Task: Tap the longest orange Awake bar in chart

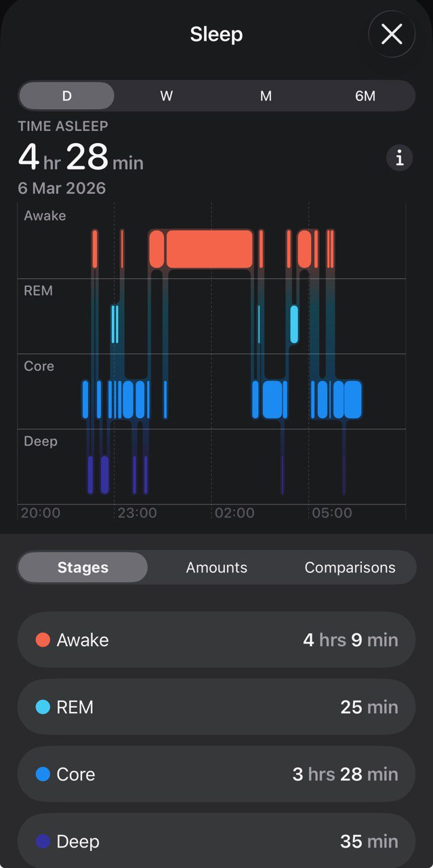Action: 209,249
